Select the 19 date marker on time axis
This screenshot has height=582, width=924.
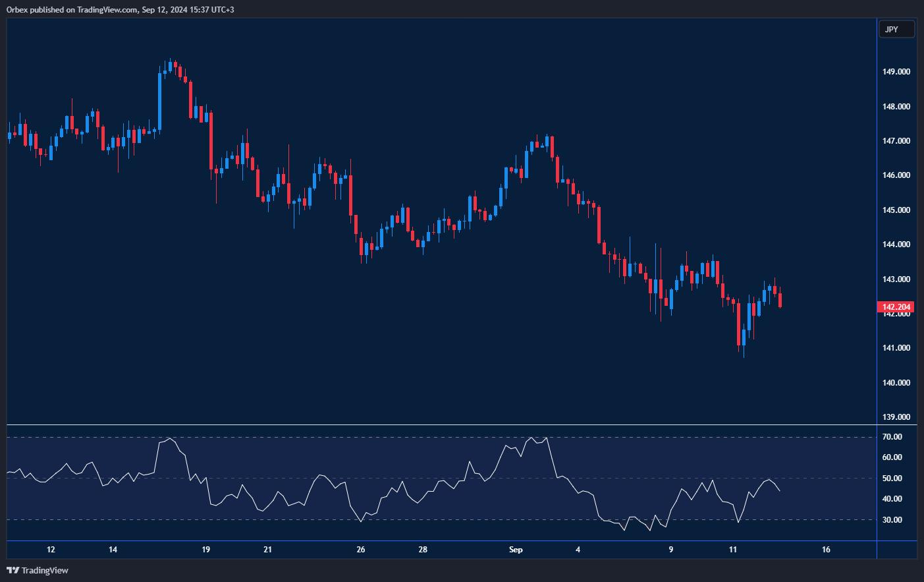click(206, 550)
